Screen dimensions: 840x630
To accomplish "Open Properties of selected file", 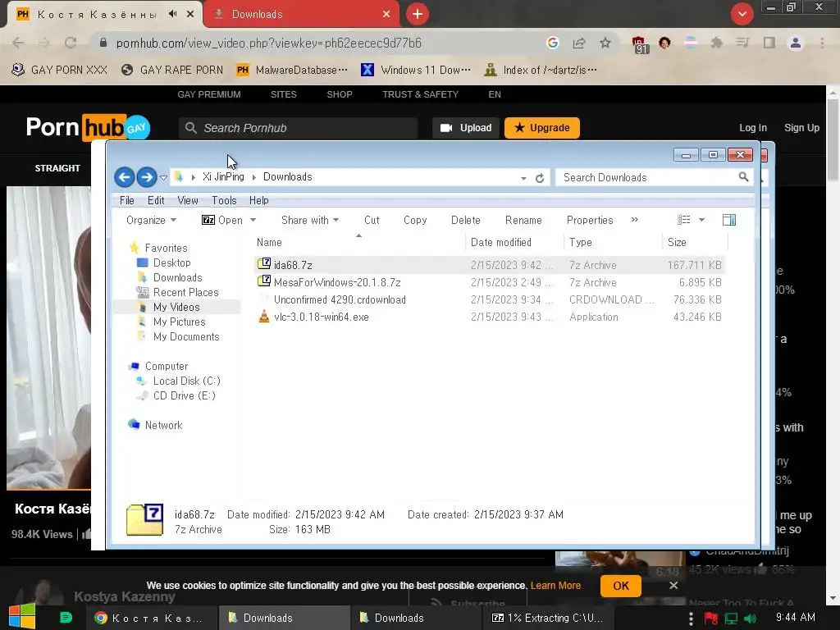I will coord(590,220).
